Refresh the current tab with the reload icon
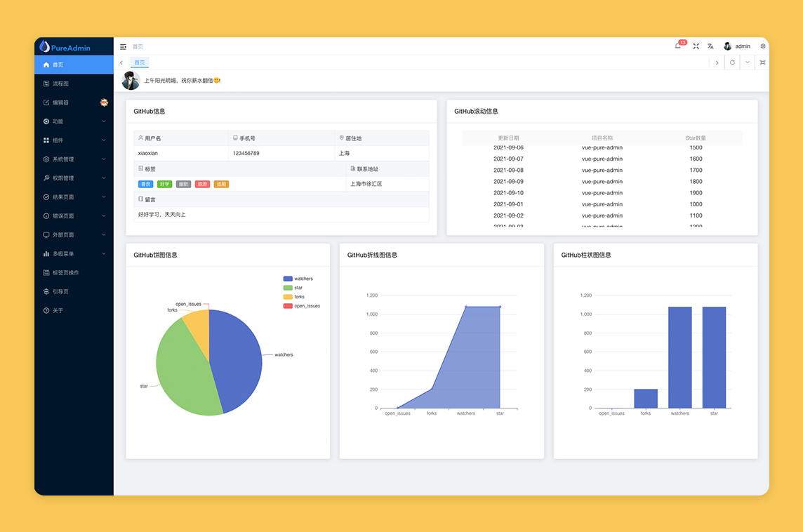This screenshot has height=532, width=803. click(732, 62)
